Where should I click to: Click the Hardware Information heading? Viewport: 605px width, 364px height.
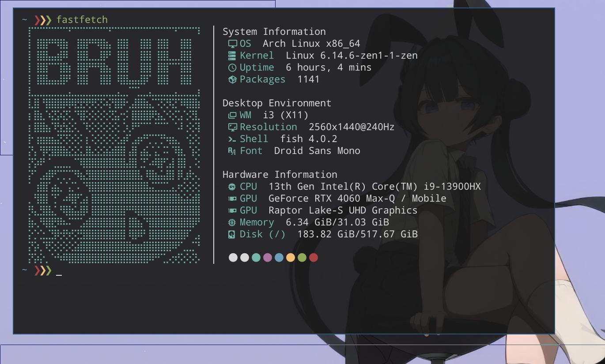280,175
